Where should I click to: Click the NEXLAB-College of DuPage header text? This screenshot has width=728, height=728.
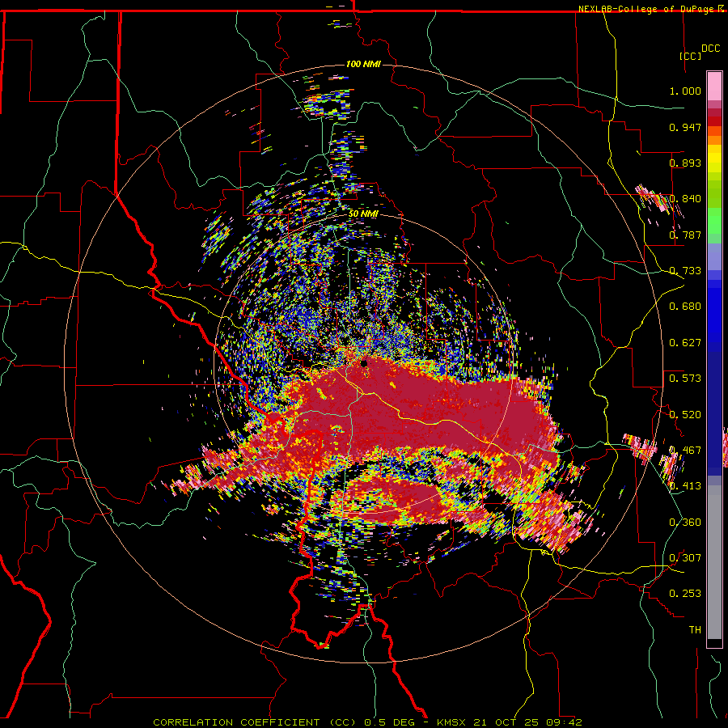648,9
